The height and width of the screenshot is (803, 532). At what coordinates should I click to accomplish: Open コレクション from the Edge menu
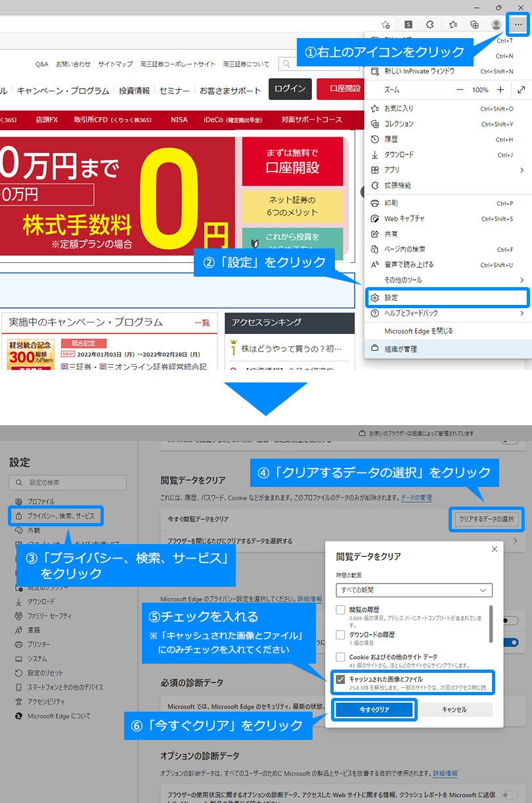[x=448, y=124]
